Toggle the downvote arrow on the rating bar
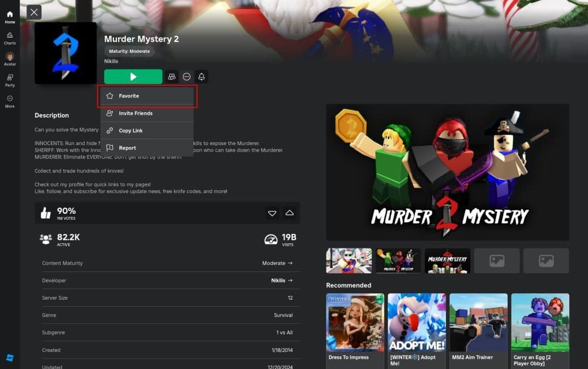The width and height of the screenshot is (588, 369). 272,213
